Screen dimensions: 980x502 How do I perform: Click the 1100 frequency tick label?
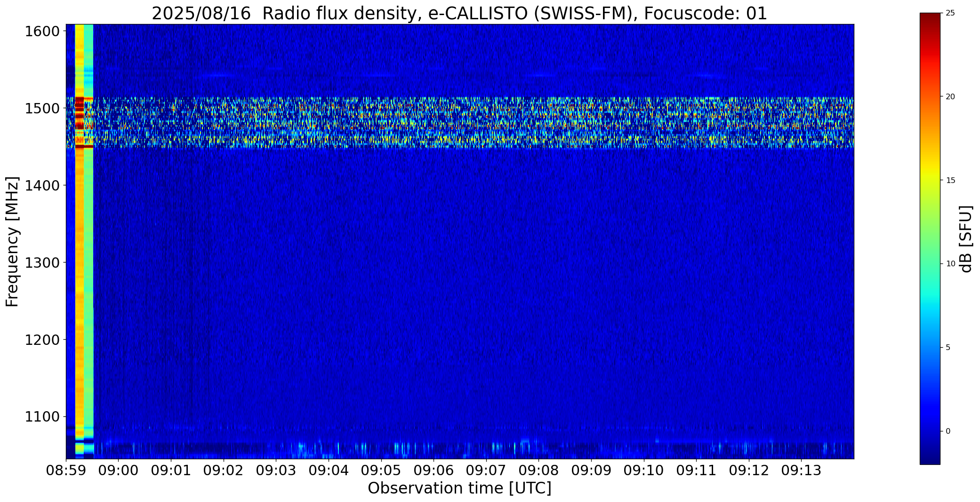tap(42, 417)
